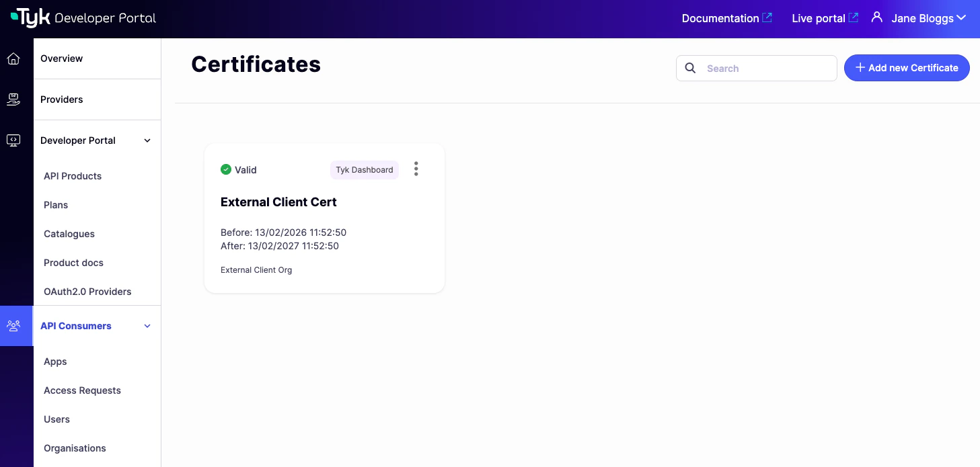Select the highlighted API Consumers people icon
The height and width of the screenshot is (467, 980).
[14, 325]
